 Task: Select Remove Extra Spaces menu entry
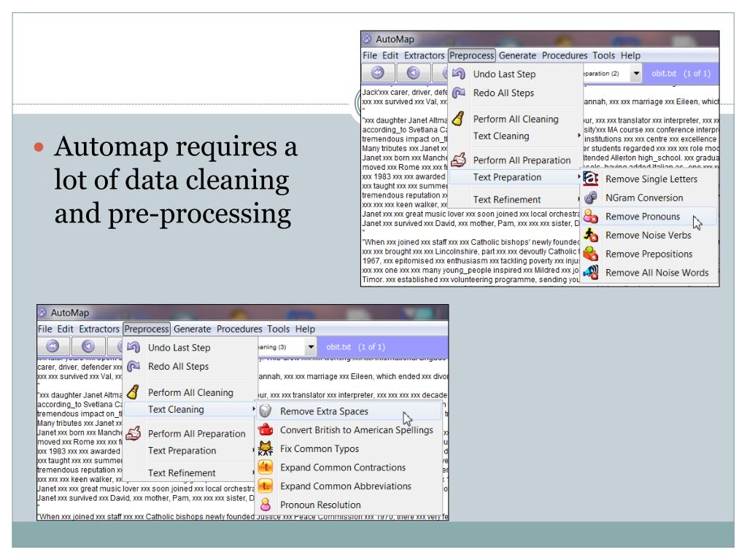349,411
